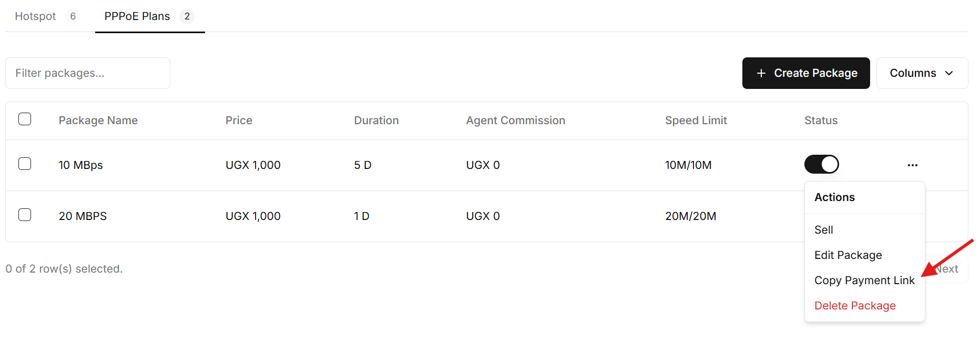This screenshot has height=341, width=980.
Task: Click the chevron arrow on Columns
Action: click(x=949, y=73)
